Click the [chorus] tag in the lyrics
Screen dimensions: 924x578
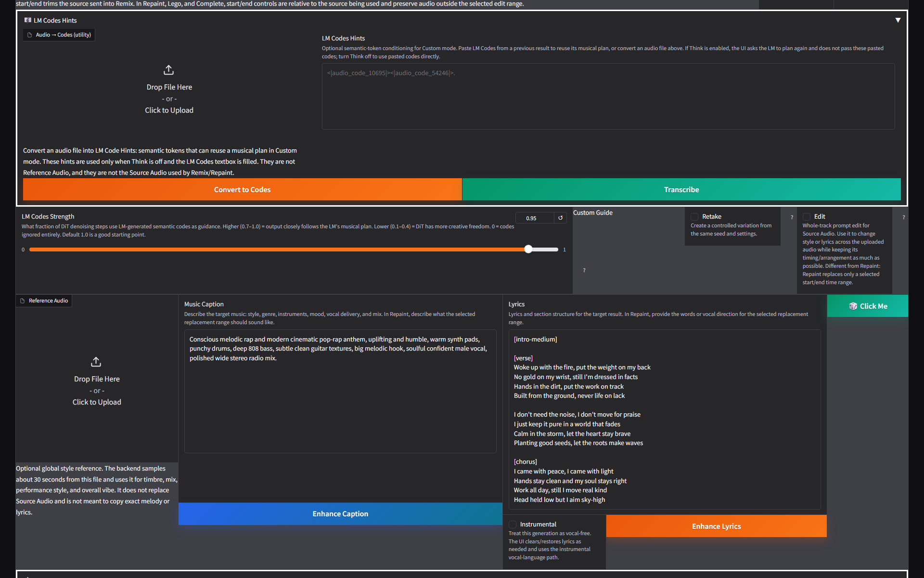[x=526, y=462]
